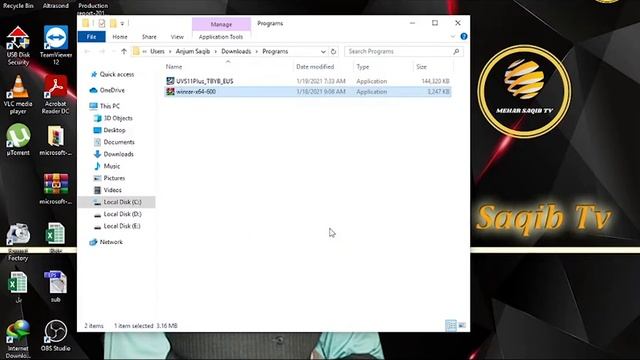Launch VLC media player shortcut
Viewport: 640px width, 360px height.
click(x=18, y=95)
